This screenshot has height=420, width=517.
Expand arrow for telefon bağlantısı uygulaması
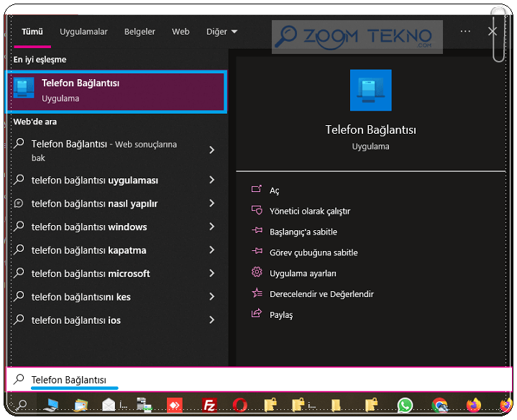click(x=211, y=180)
